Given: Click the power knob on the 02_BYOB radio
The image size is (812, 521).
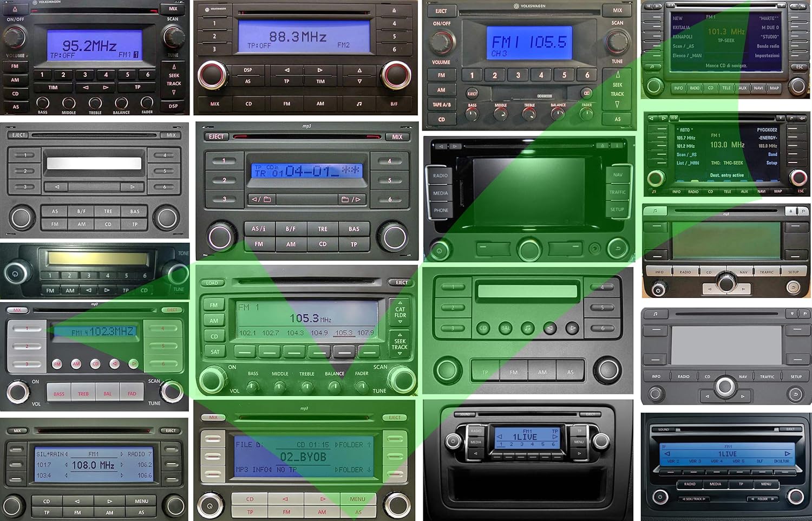Looking at the screenshot, I should [x=211, y=505].
